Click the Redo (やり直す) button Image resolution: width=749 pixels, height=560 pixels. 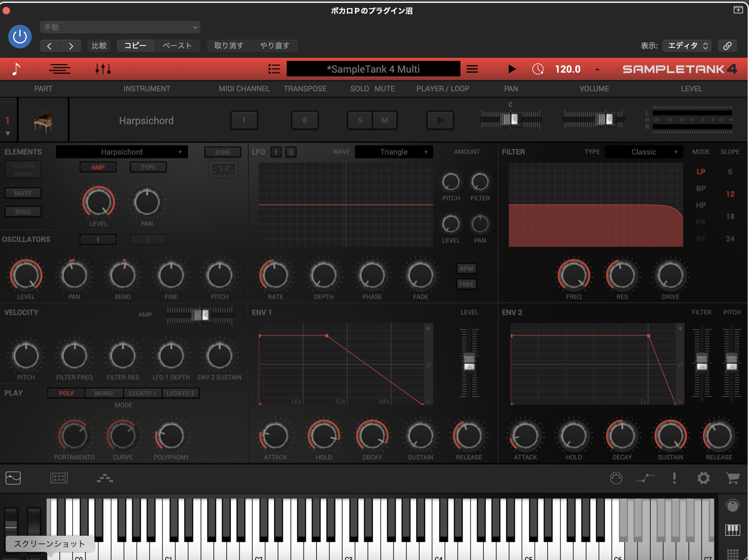coord(275,46)
